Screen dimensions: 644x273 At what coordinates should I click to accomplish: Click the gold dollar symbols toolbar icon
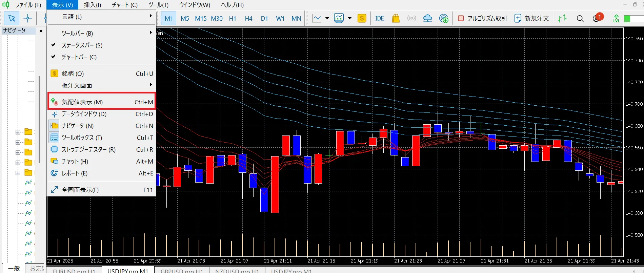click(362, 18)
